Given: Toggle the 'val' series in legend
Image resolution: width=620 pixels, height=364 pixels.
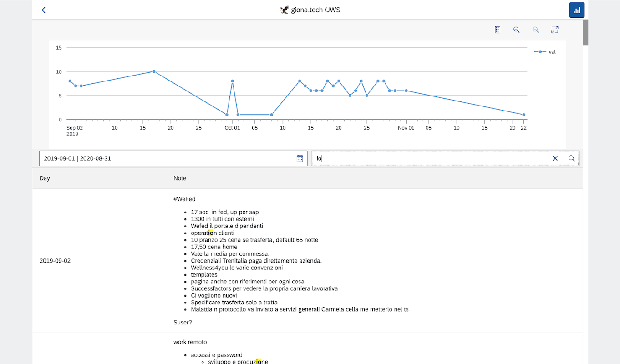Looking at the screenshot, I should coord(545,52).
